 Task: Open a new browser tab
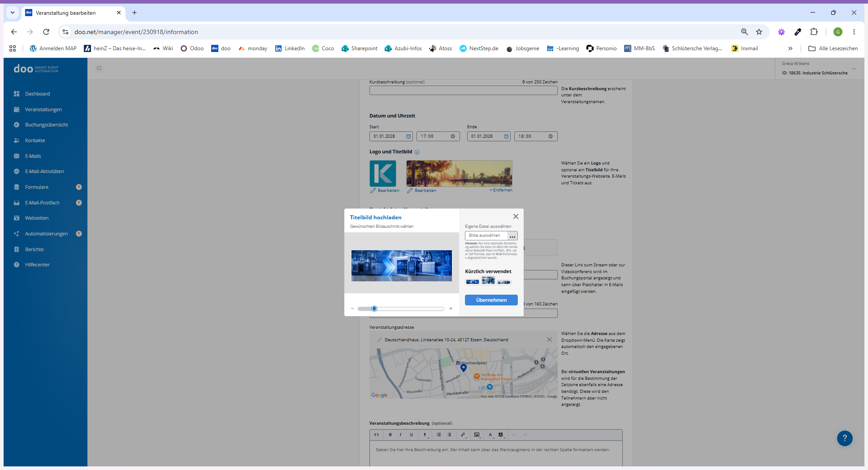click(135, 13)
